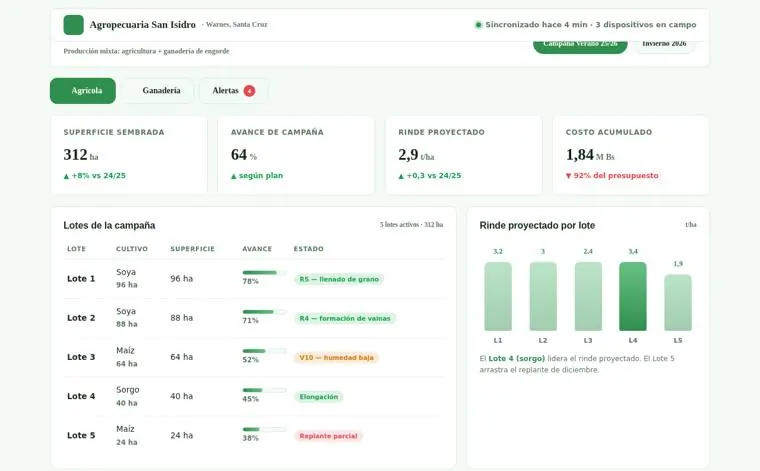Open the Superficie Sembrada card
The width and height of the screenshot is (760, 471).
point(129,155)
